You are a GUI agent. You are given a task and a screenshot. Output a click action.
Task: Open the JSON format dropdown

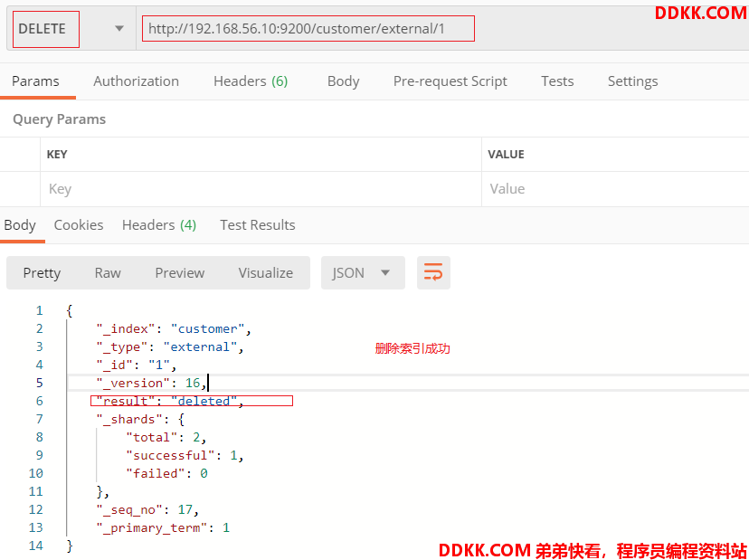click(363, 273)
